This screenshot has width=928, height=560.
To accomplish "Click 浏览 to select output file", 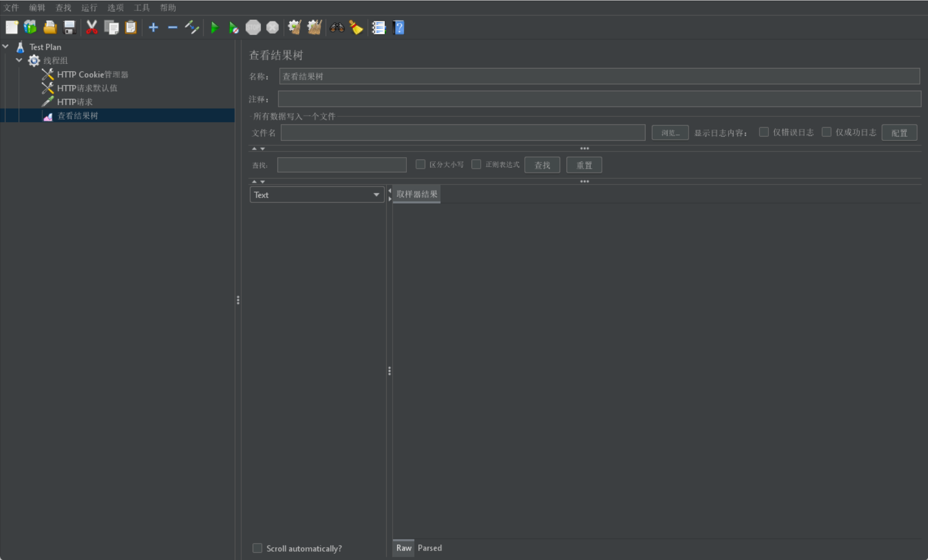I will [x=669, y=132].
